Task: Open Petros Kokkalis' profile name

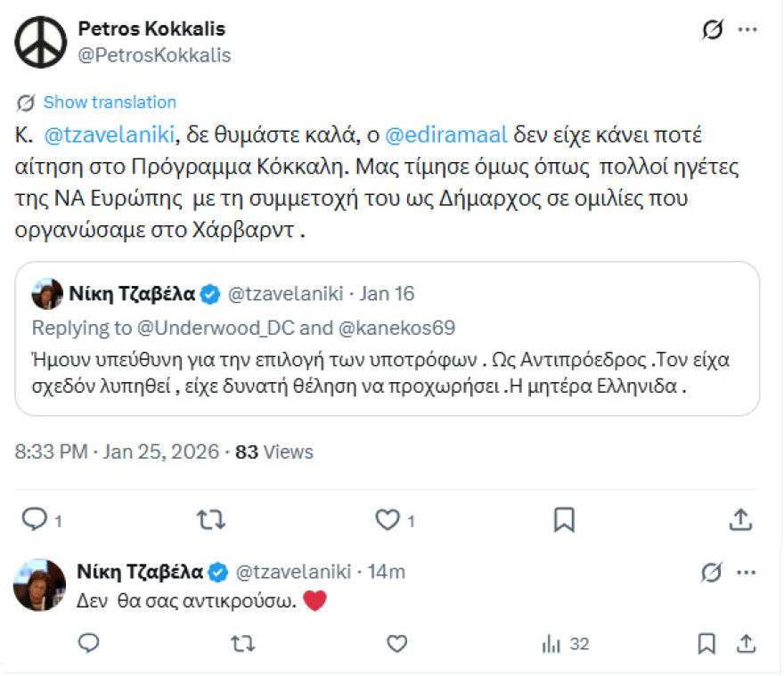Action: coord(151,28)
